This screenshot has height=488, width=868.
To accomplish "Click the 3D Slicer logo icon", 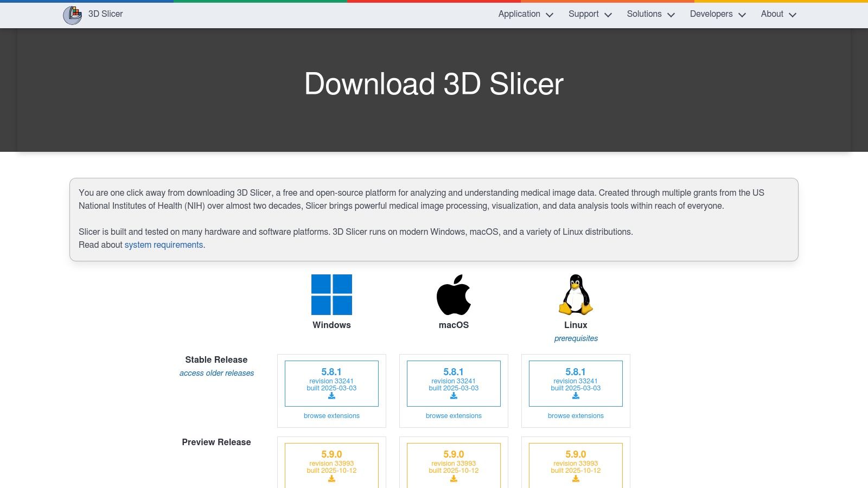I will tap(72, 15).
